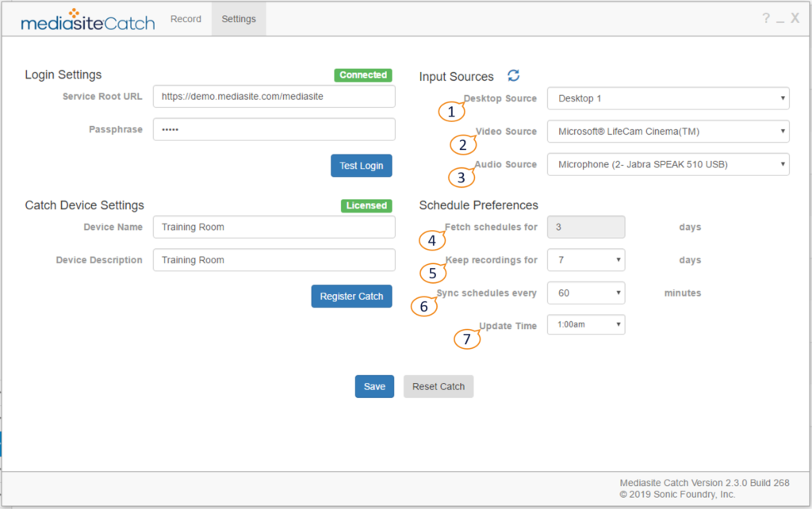812x509 pixels.
Task: Click the Register Catch button
Action: (x=351, y=297)
